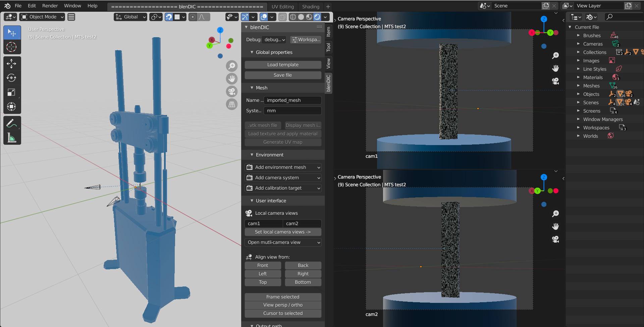Select the Annotate tool

12,123
